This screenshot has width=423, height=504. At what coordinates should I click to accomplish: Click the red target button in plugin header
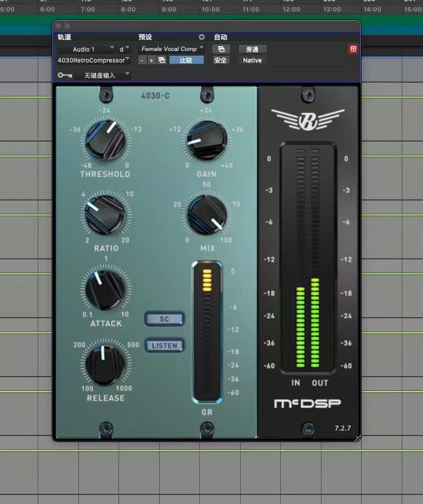353,49
